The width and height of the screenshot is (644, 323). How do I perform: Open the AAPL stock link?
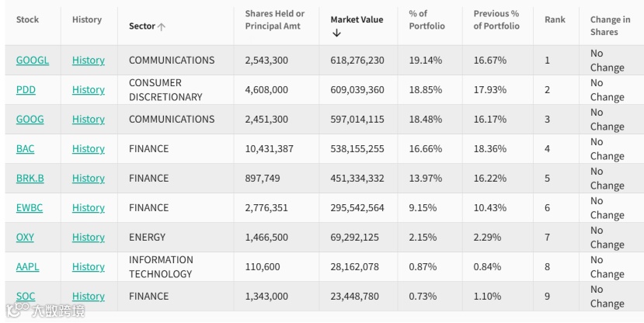click(27, 267)
